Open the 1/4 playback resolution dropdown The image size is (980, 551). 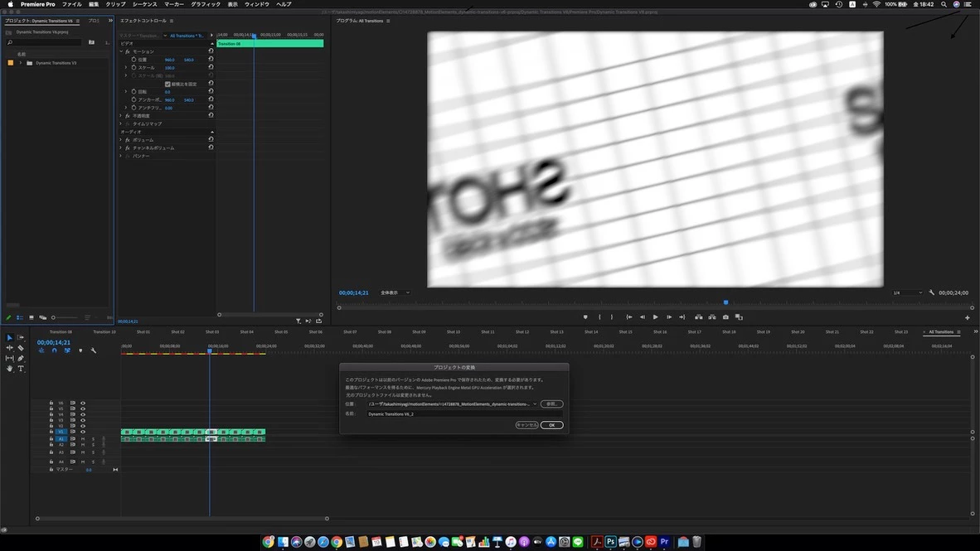coord(907,292)
